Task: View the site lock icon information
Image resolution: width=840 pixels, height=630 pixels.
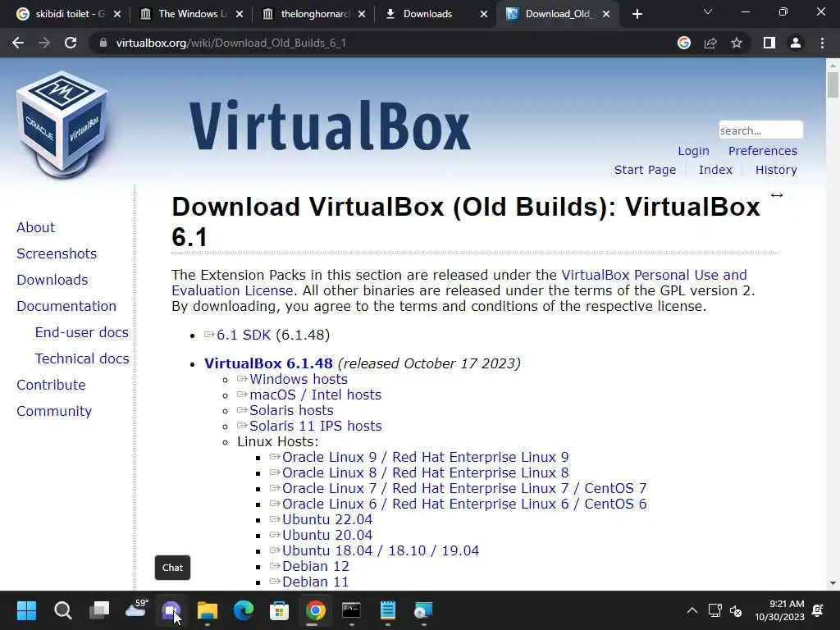Action: tap(103, 43)
